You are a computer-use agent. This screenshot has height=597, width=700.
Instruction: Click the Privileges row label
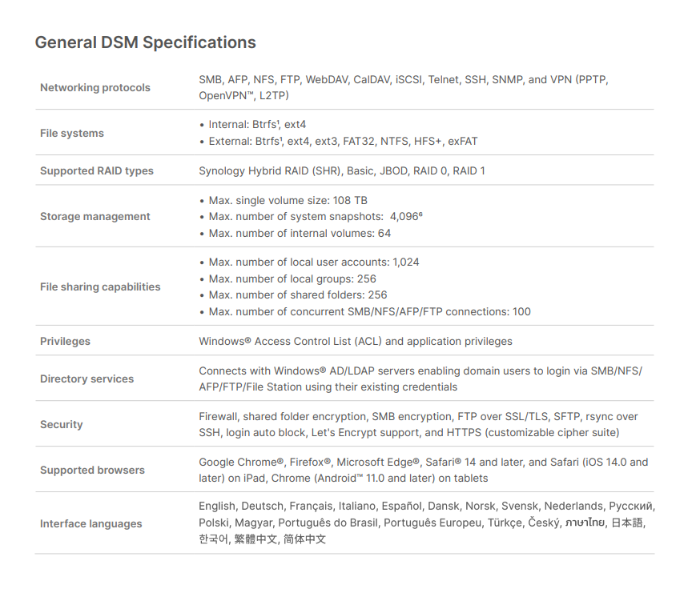(x=65, y=342)
